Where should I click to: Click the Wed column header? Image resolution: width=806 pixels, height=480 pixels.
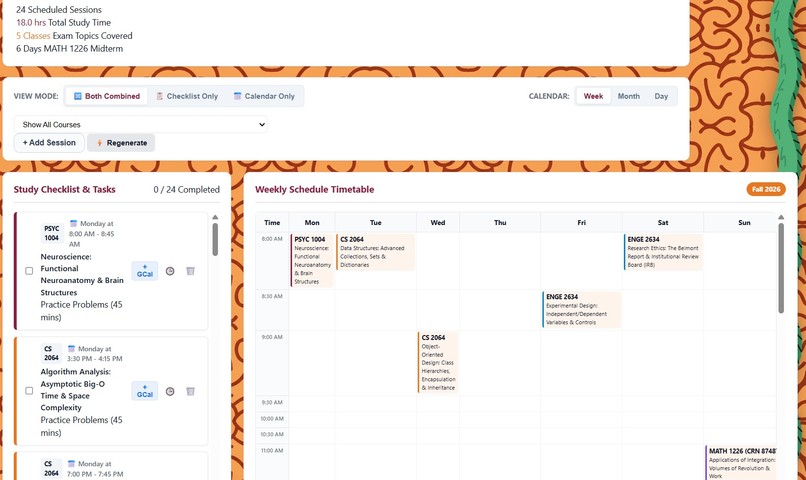[438, 223]
